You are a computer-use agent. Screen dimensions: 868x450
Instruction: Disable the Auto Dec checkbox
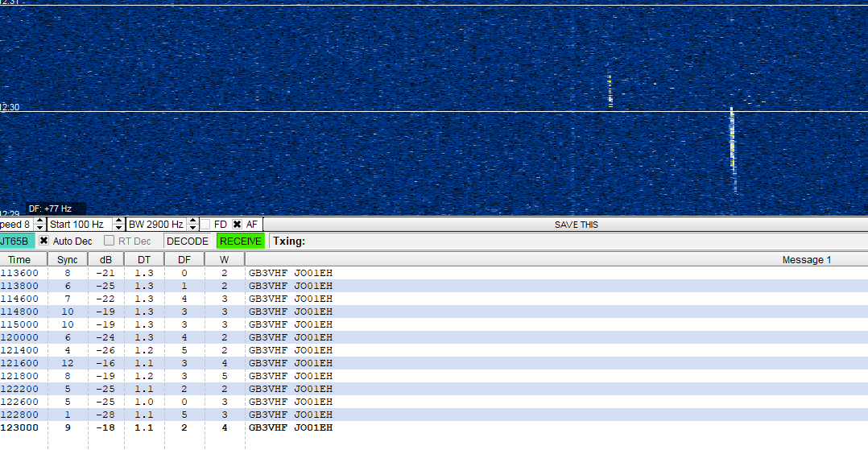44,241
